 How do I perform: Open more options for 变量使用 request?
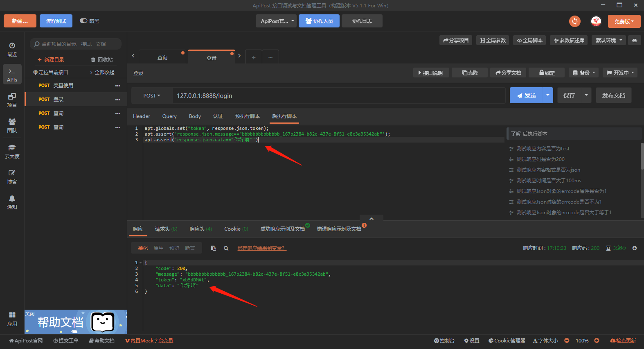coord(118,86)
